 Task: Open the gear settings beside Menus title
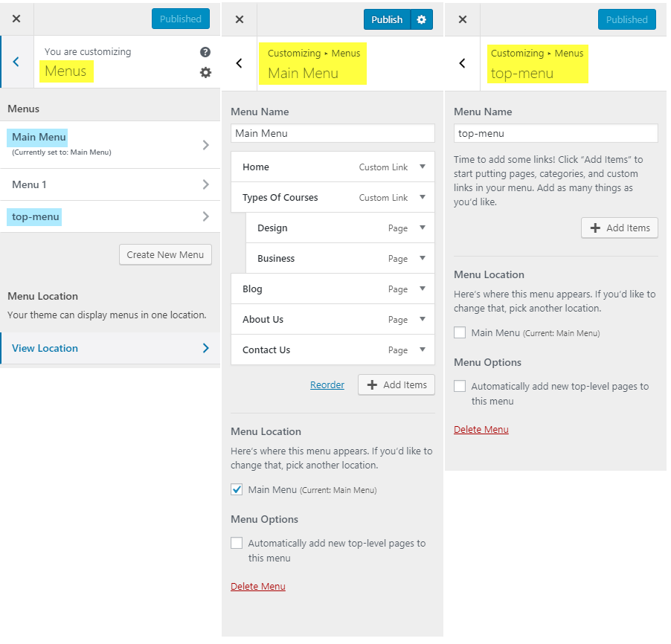coord(205,72)
